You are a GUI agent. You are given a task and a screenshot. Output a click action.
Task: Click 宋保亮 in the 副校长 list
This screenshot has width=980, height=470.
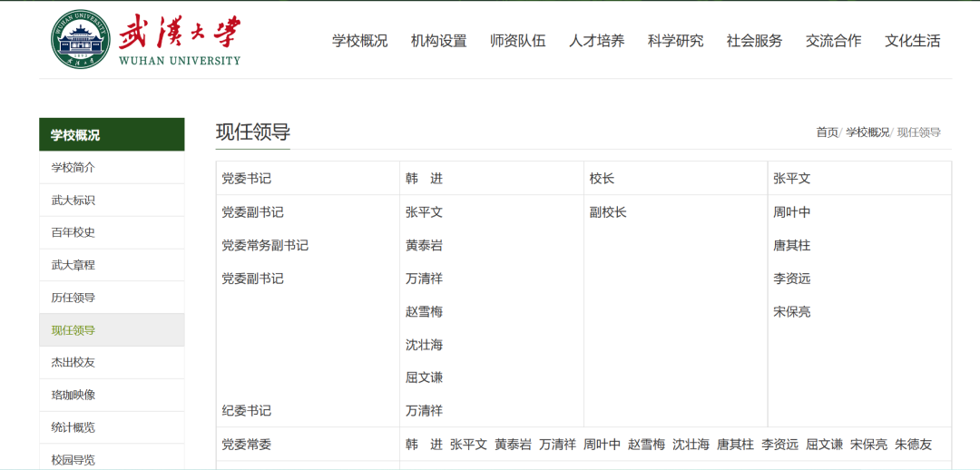(x=792, y=312)
